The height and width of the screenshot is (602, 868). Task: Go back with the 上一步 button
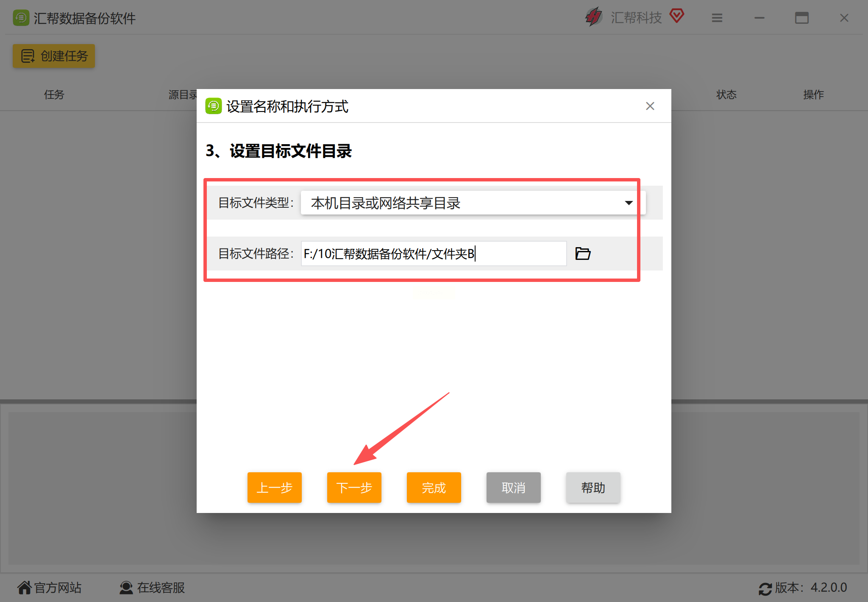tap(274, 488)
